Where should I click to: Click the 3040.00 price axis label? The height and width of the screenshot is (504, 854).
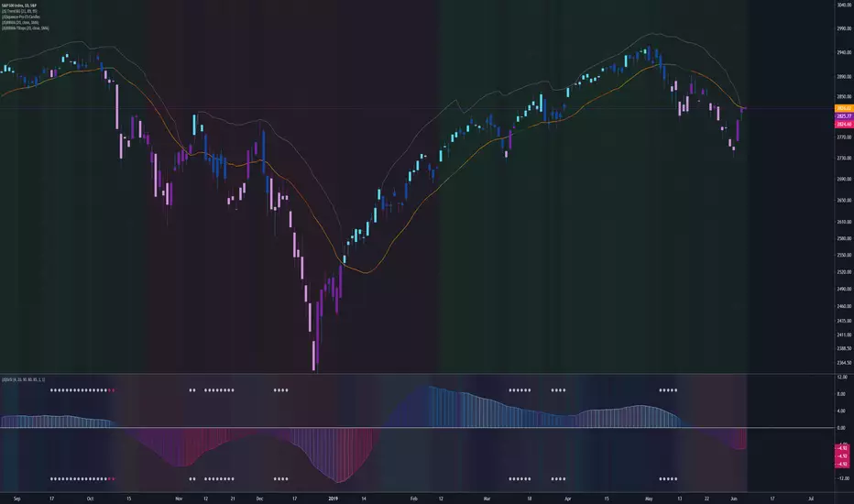click(844, 5)
